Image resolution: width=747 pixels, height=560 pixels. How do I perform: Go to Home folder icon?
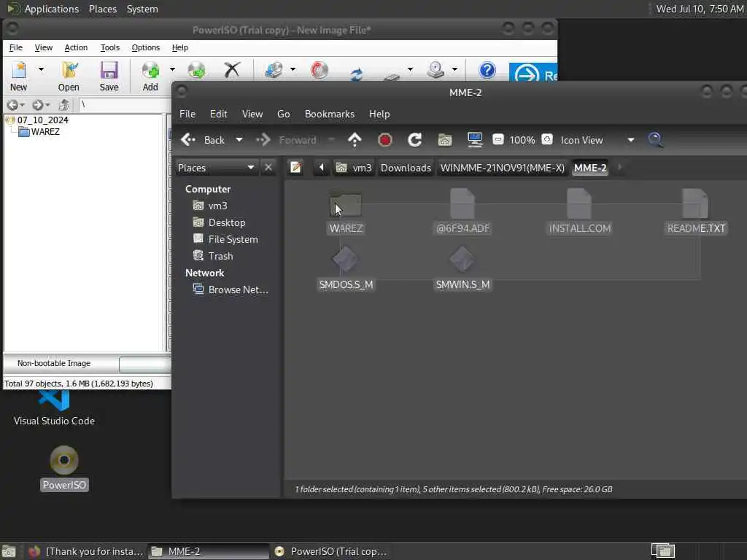click(x=445, y=140)
